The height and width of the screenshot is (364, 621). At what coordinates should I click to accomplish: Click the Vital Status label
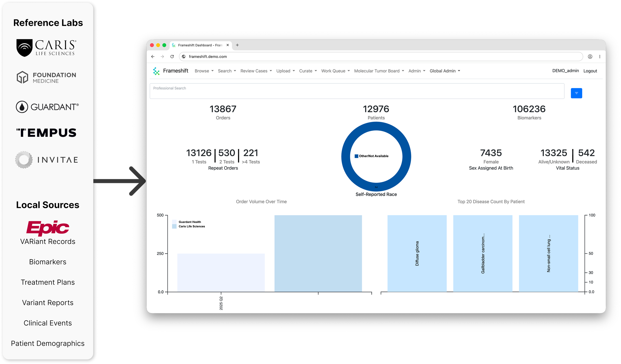coord(568,168)
